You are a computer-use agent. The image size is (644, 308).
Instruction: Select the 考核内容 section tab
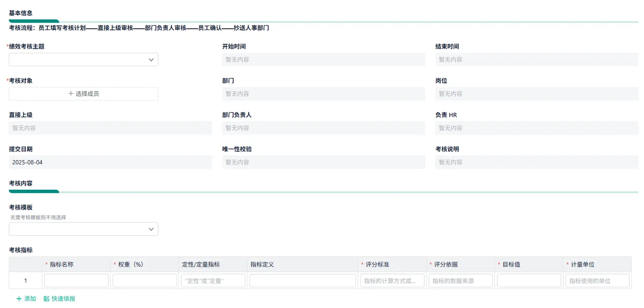pos(21,183)
